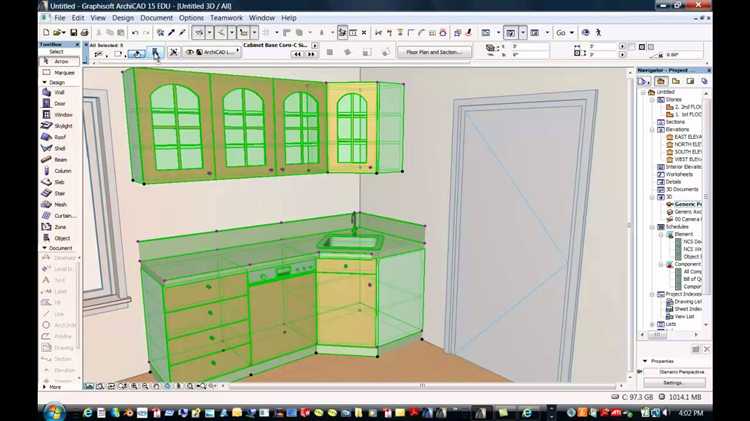Image resolution: width=750 pixels, height=421 pixels.
Task: Collapse the Elevations tree node
Action: [652, 130]
